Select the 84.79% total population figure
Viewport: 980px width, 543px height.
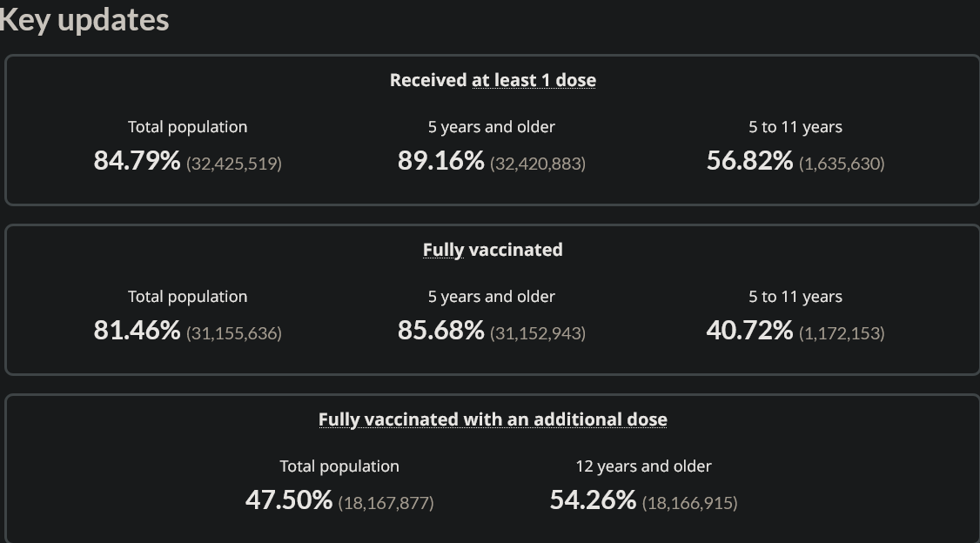tap(137, 161)
